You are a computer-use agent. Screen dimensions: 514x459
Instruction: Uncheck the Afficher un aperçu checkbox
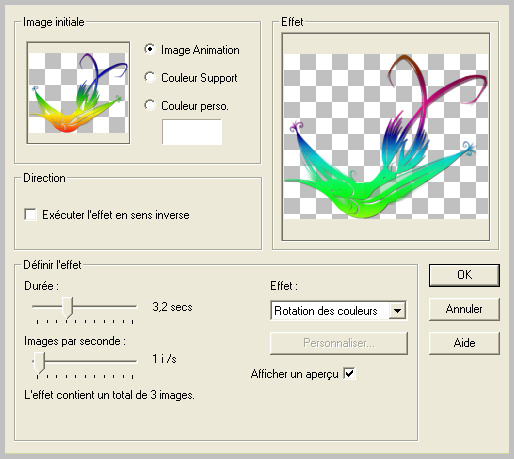(x=349, y=373)
